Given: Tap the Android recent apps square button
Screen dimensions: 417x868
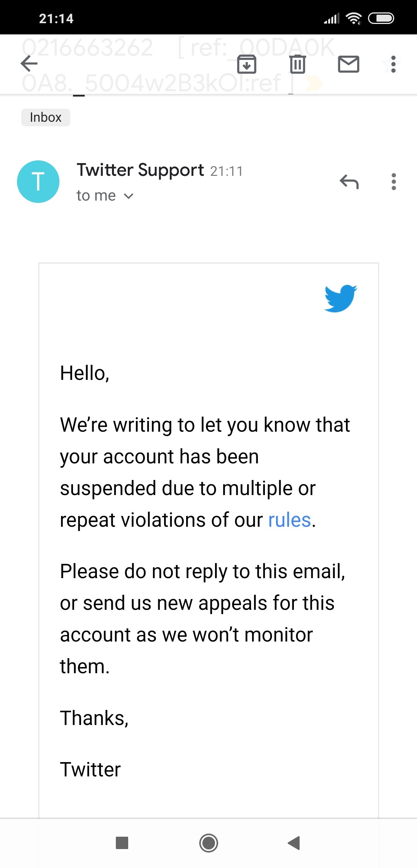Looking at the screenshot, I should tap(122, 843).
